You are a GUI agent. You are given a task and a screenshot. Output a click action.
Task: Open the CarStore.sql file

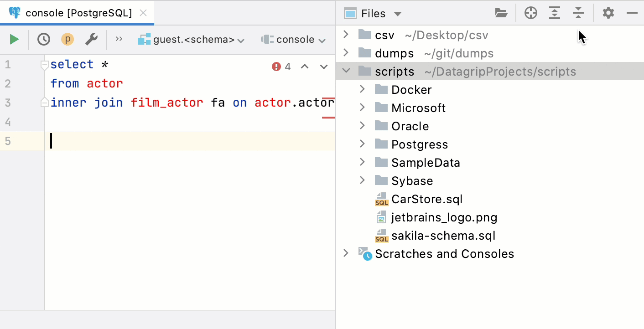[427, 199]
